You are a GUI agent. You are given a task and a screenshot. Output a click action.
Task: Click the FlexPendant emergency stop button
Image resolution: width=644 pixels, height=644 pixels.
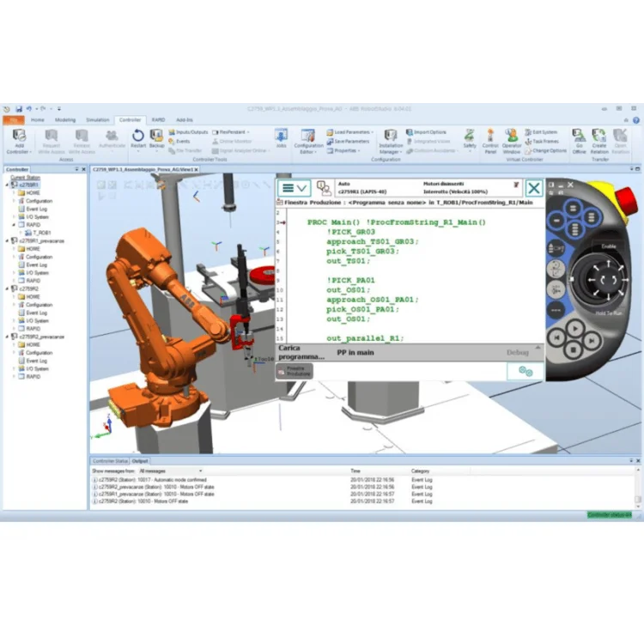point(626,199)
